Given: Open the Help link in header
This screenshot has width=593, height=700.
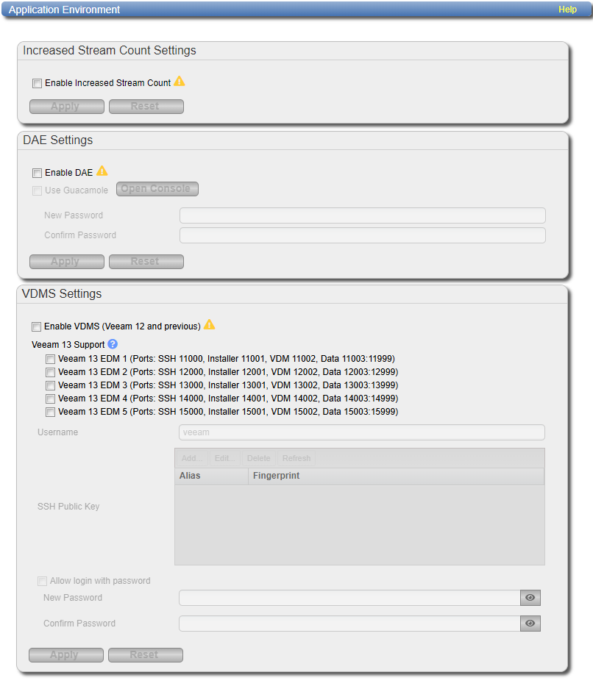Looking at the screenshot, I should click(x=567, y=10).
